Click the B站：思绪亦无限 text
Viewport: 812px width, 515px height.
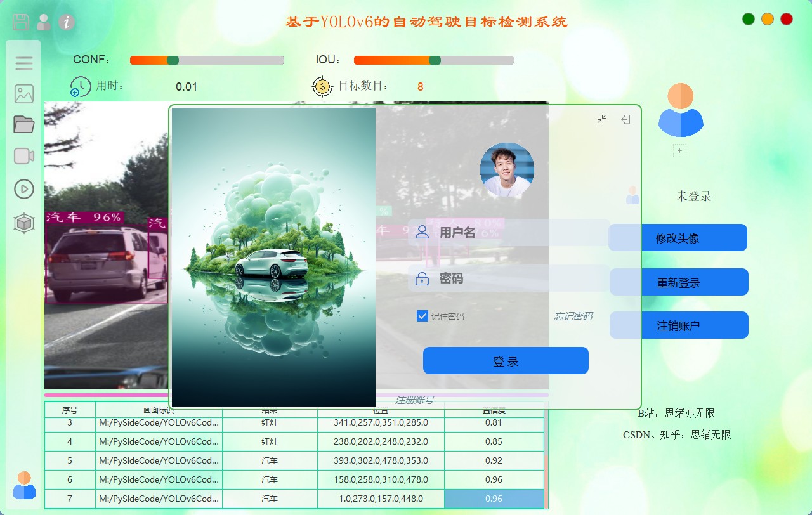tap(677, 413)
